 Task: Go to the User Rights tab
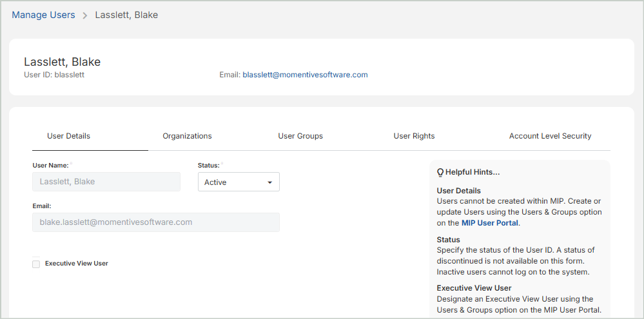[x=414, y=136]
